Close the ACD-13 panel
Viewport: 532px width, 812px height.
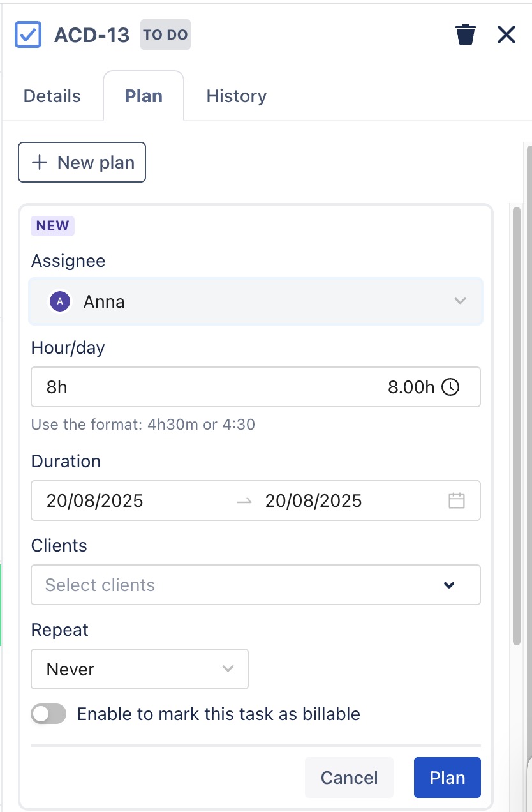pyautogui.click(x=506, y=34)
